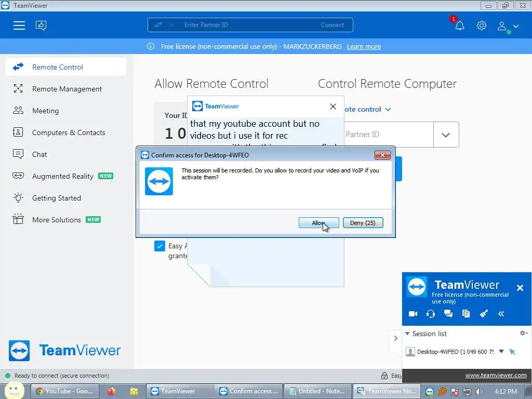Expand the connection mode arrow in header field
The image size is (532, 399).
[x=171, y=25]
